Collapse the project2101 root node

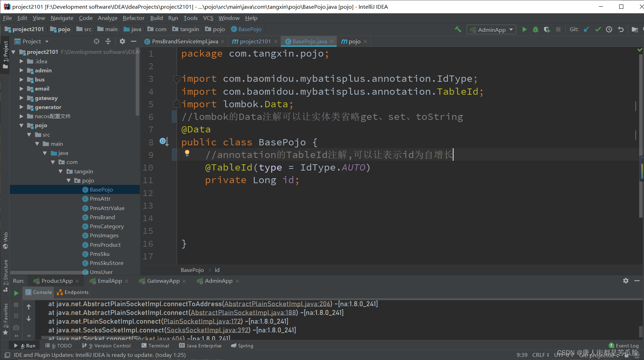click(14, 52)
